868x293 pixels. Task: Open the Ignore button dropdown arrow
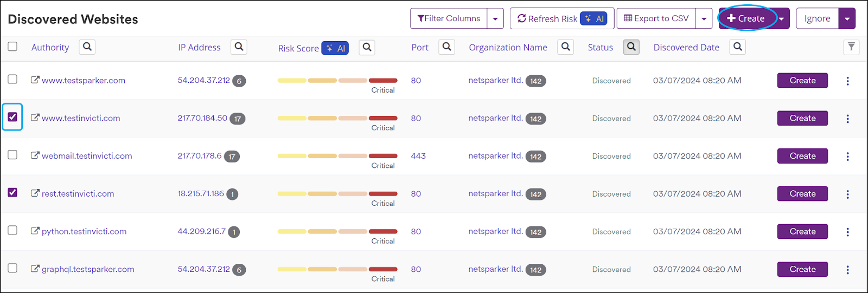(847, 19)
